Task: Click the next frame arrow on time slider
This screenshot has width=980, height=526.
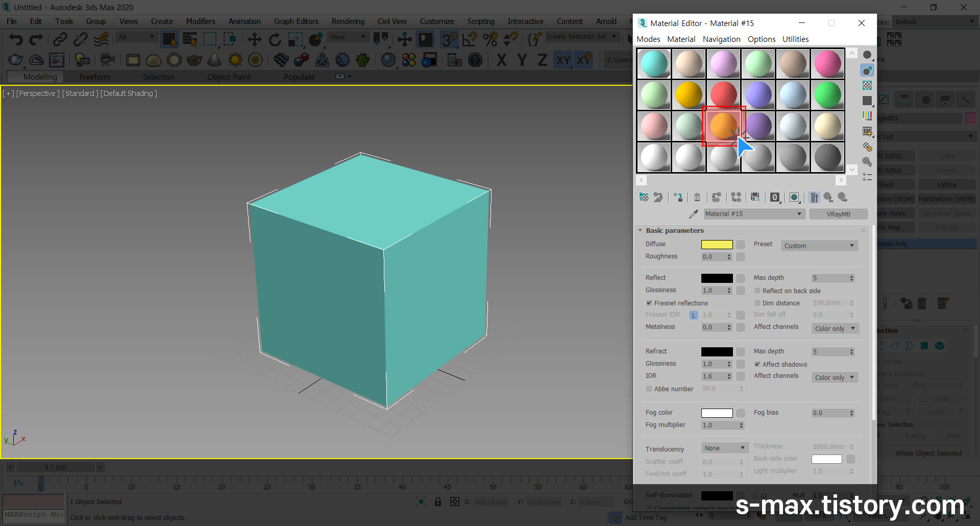Action: click(101, 467)
